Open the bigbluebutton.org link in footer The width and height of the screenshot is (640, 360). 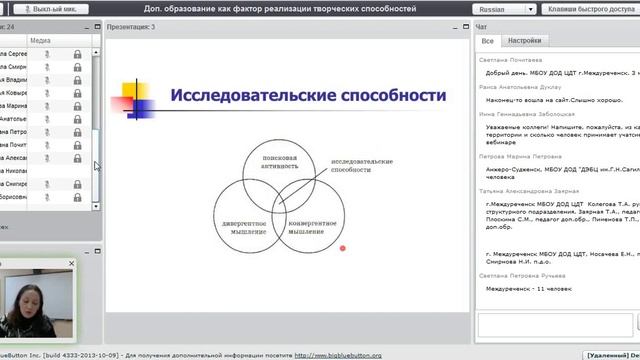tap(338, 356)
